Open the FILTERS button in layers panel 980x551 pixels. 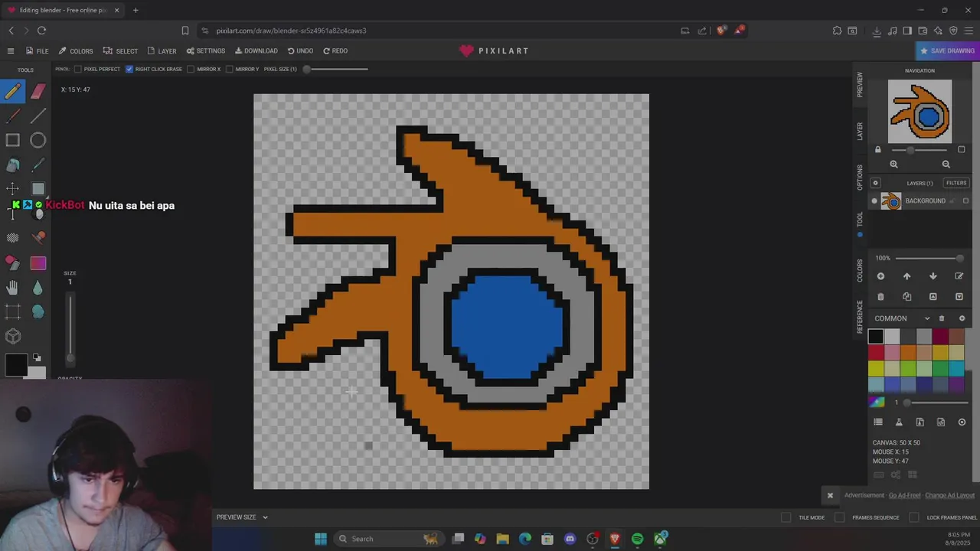pyautogui.click(x=956, y=183)
